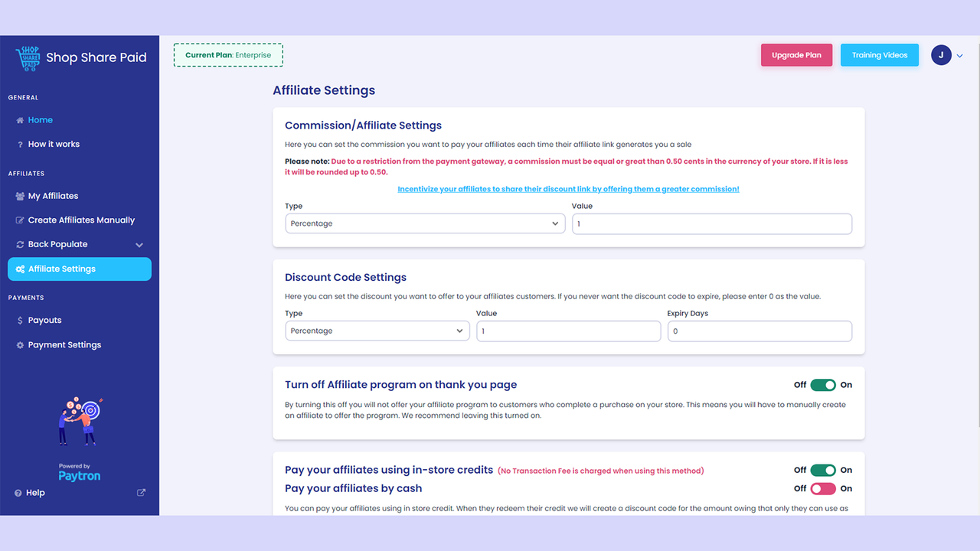Select Affiliate Settings in the sidebar
Screen dimensions: 980x551
80,269
